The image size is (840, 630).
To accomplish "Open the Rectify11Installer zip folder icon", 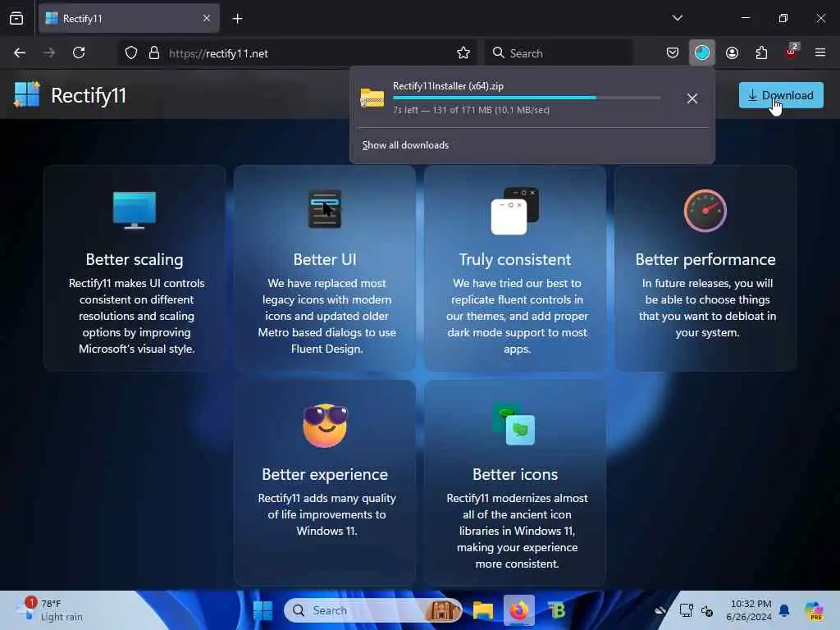I will 372,98.
